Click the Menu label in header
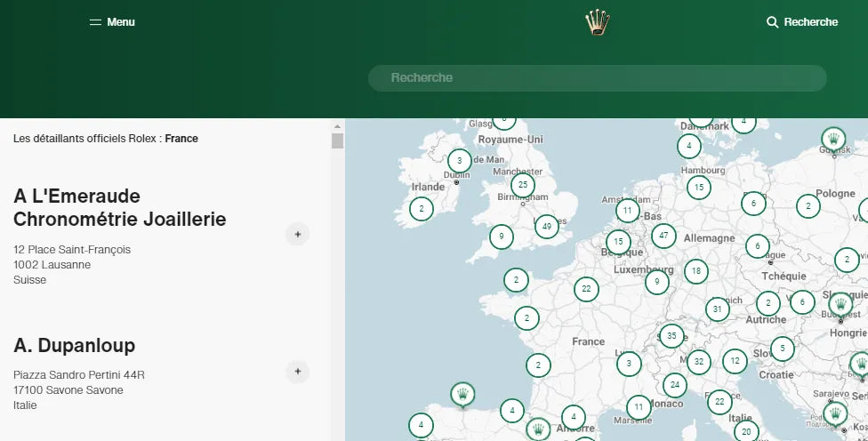Viewport: 868px width, 441px height. (x=121, y=22)
